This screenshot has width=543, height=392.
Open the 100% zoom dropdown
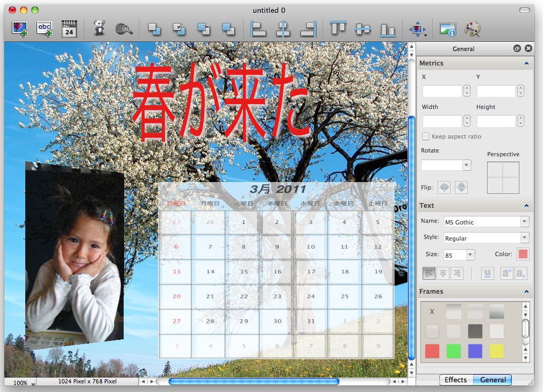pos(24,382)
